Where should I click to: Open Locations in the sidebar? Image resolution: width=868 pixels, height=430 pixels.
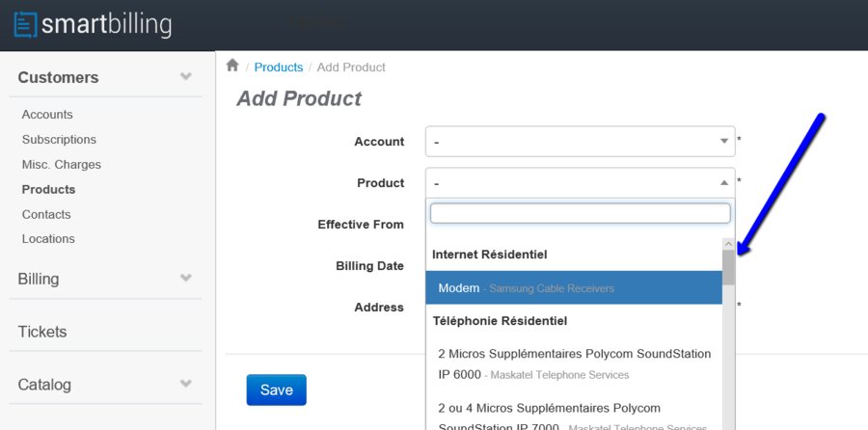[48, 238]
